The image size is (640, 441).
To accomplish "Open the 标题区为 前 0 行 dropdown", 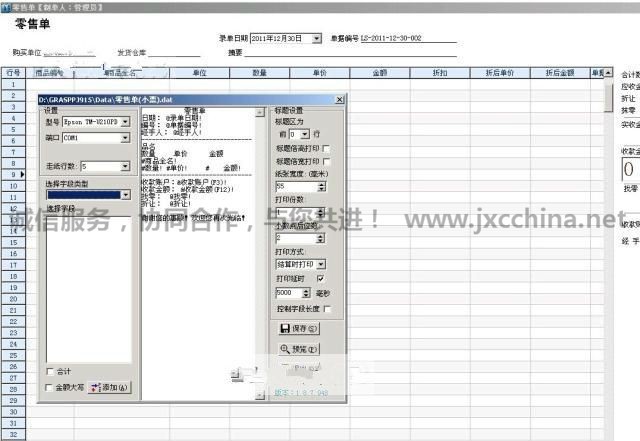I will coord(305,134).
